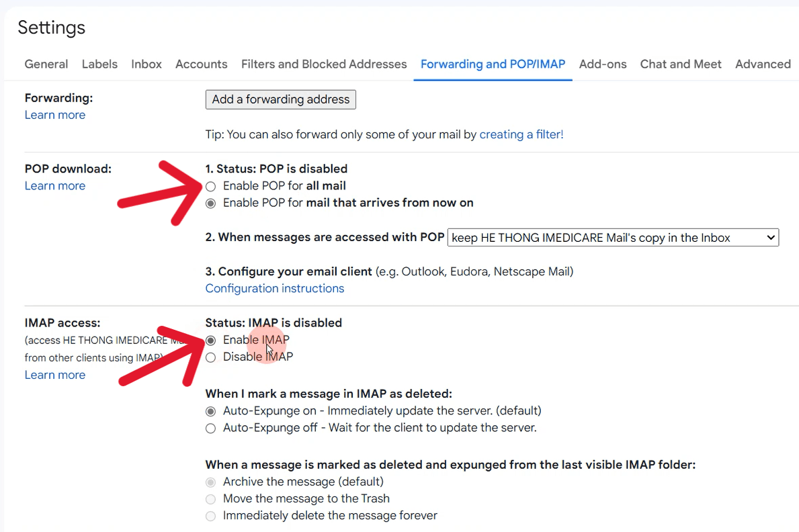Screen dimensions: 799x532
Task: Open Filters and Blocked Addresses settings
Action: (x=324, y=64)
